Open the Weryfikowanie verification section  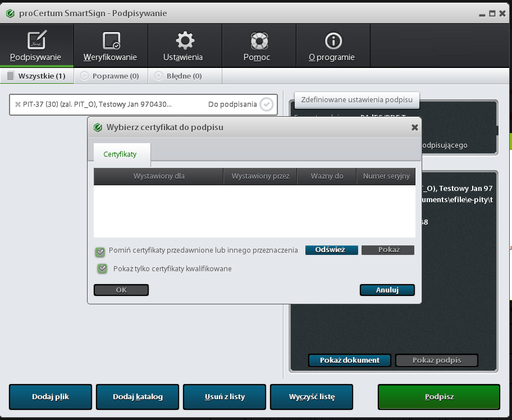[111, 46]
